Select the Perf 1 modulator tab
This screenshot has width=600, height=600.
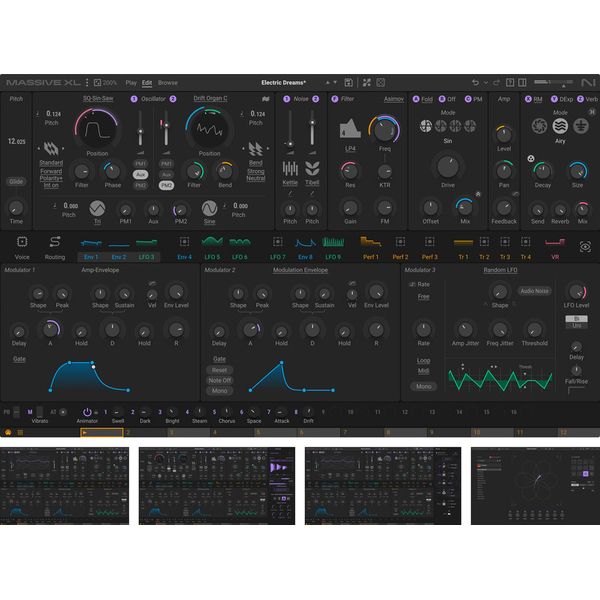click(x=370, y=249)
